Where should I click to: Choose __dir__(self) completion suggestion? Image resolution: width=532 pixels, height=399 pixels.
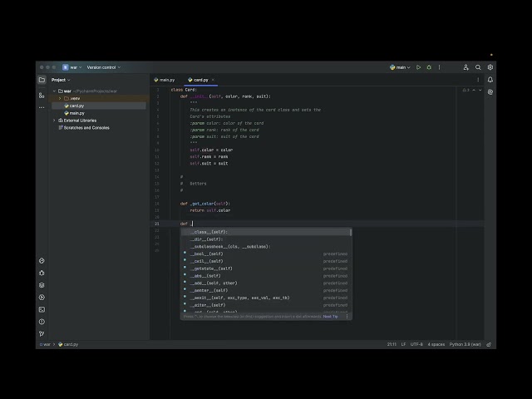pyautogui.click(x=265, y=239)
